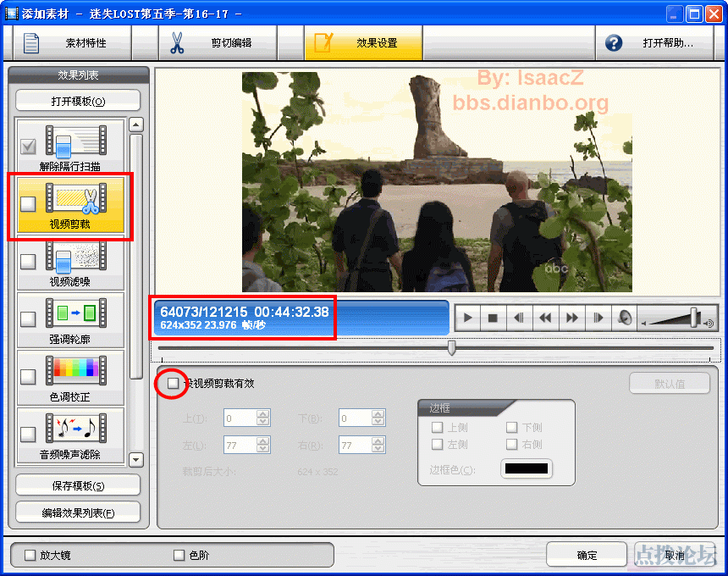Confirm with the 确定 button
The image size is (728, 576).
point(587,555)
